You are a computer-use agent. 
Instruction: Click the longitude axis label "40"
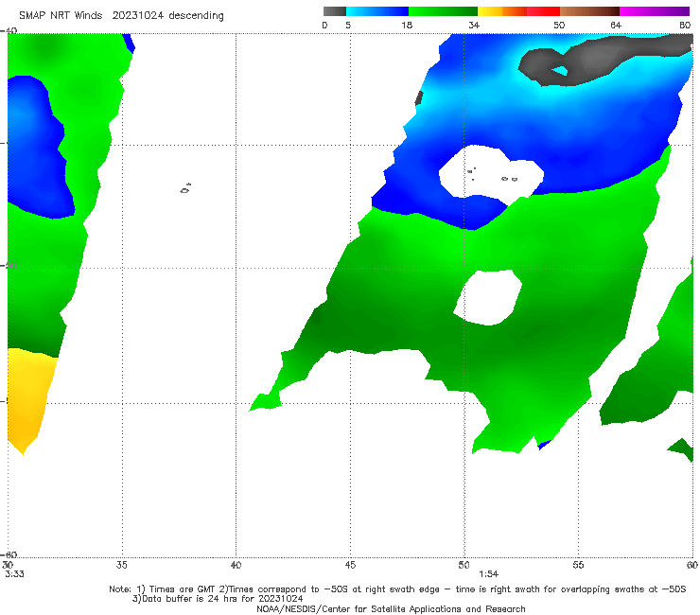236,565
